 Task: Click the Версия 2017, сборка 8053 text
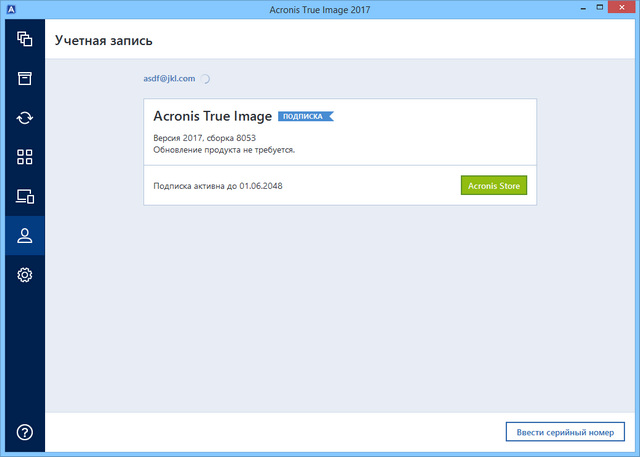204,138
